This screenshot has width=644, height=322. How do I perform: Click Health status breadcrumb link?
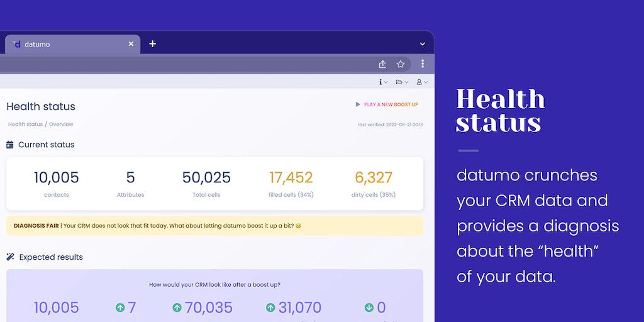click(x=25, y=125)
